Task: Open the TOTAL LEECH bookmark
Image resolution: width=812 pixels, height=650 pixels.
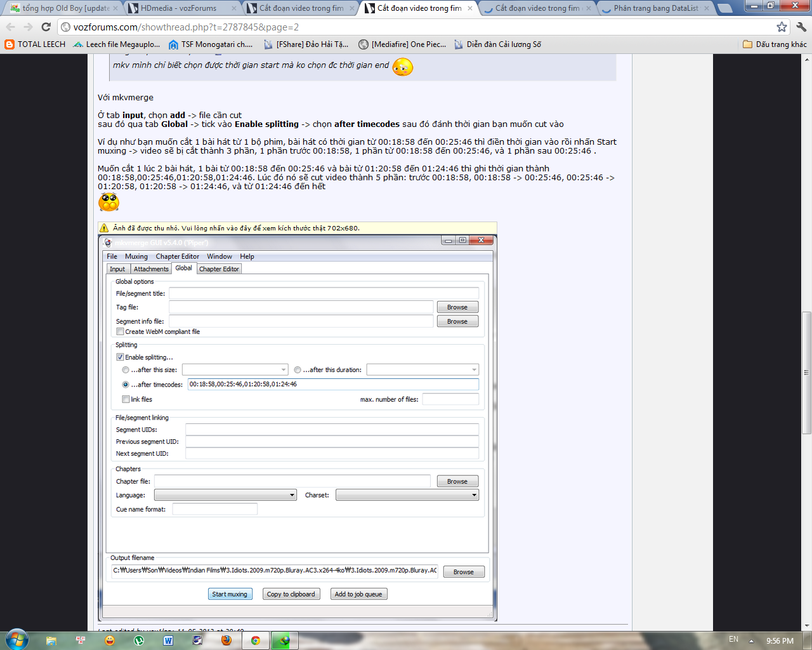Action: [35, 44]
